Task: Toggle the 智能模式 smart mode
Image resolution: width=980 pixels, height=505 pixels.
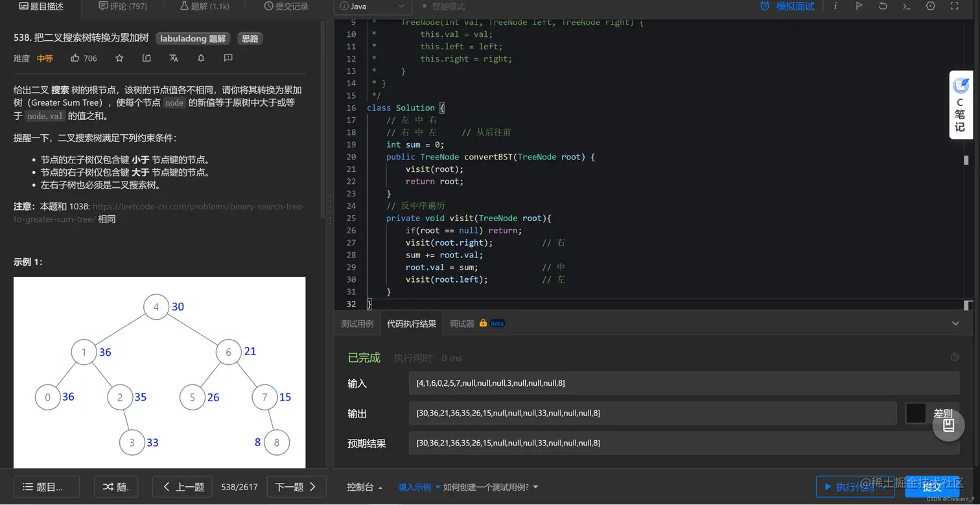Action: (443, 6)
